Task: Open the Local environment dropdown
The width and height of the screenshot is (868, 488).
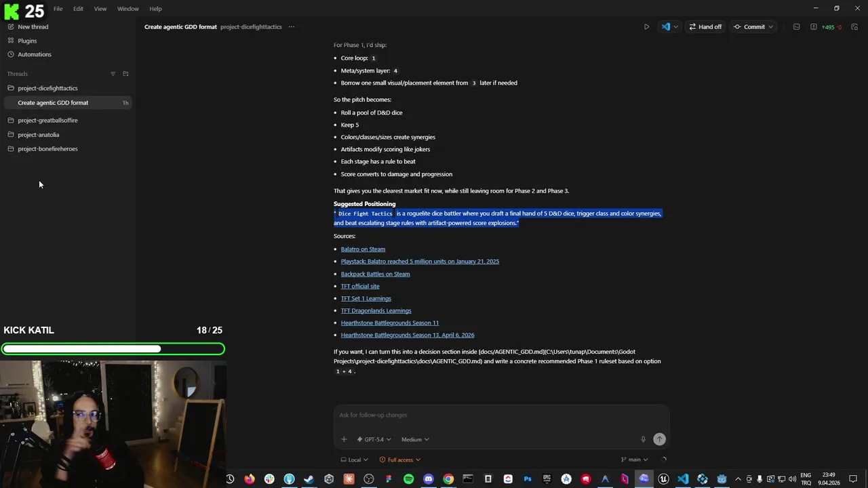Action: pos(354,460)
